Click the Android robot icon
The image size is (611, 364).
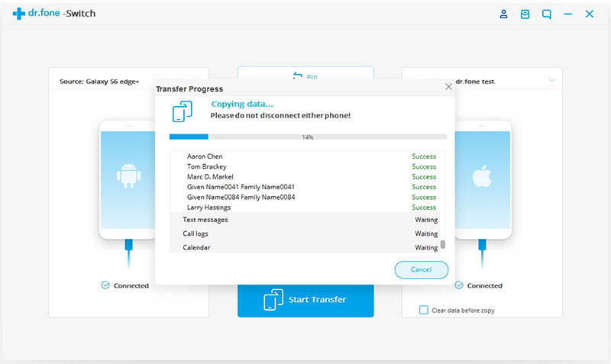pyautogui.click(x=128, y=176)
